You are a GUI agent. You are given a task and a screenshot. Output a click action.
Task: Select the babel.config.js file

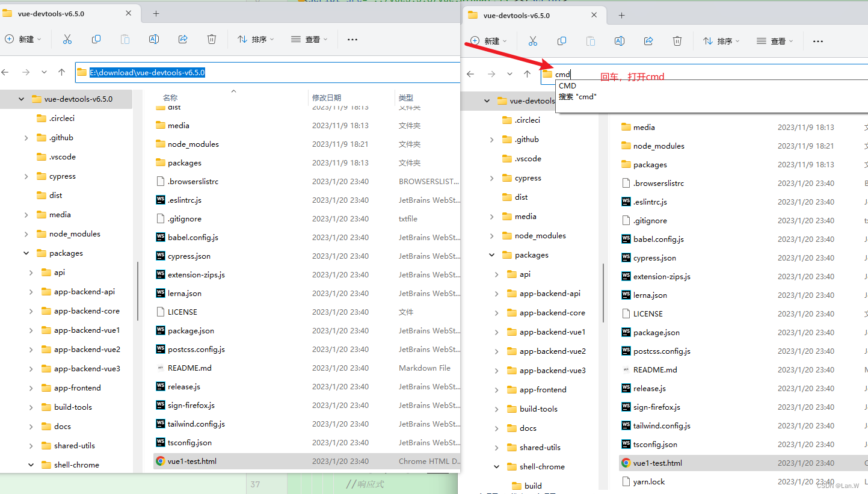click(x=191, y=237)
